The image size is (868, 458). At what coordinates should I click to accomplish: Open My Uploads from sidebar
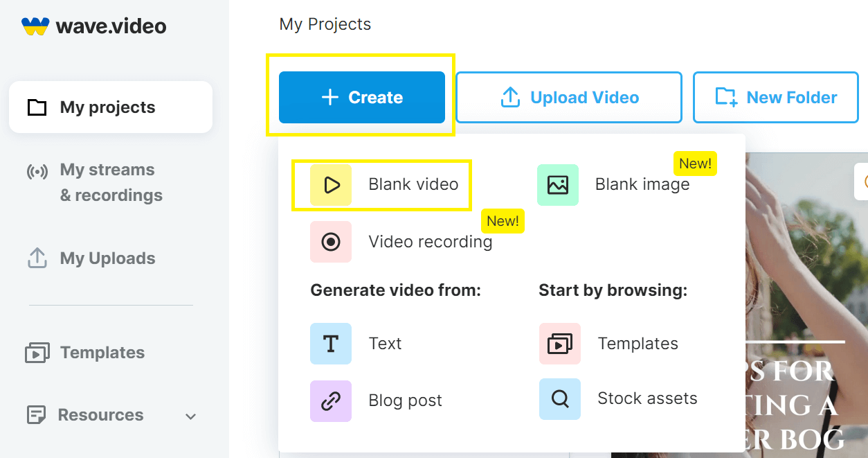click(107, 258)
